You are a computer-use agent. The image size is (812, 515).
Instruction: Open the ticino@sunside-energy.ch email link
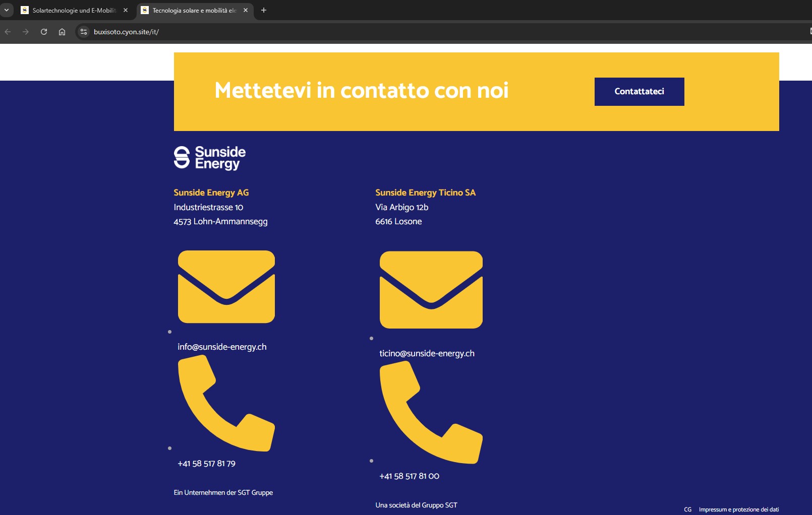(427, 353)
